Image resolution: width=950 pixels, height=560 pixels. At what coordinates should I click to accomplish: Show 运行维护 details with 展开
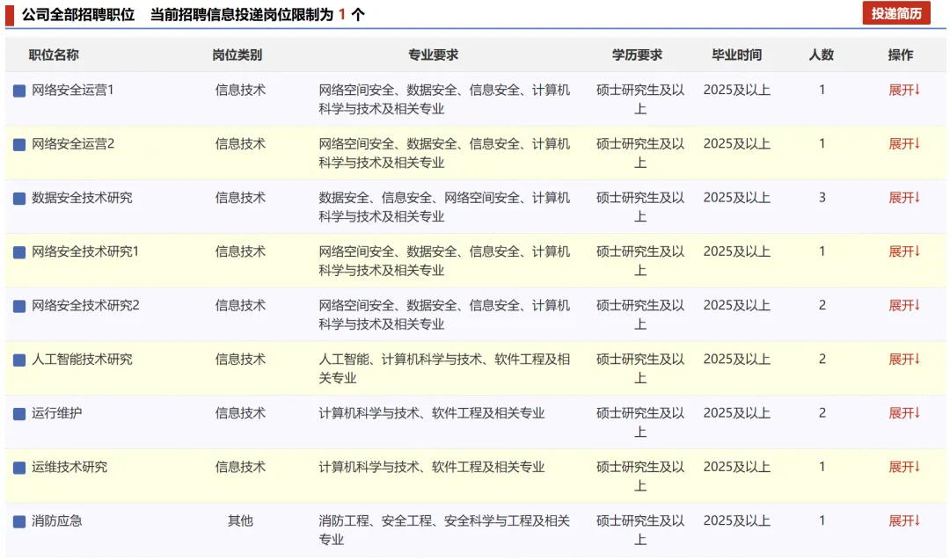point(904,413)
